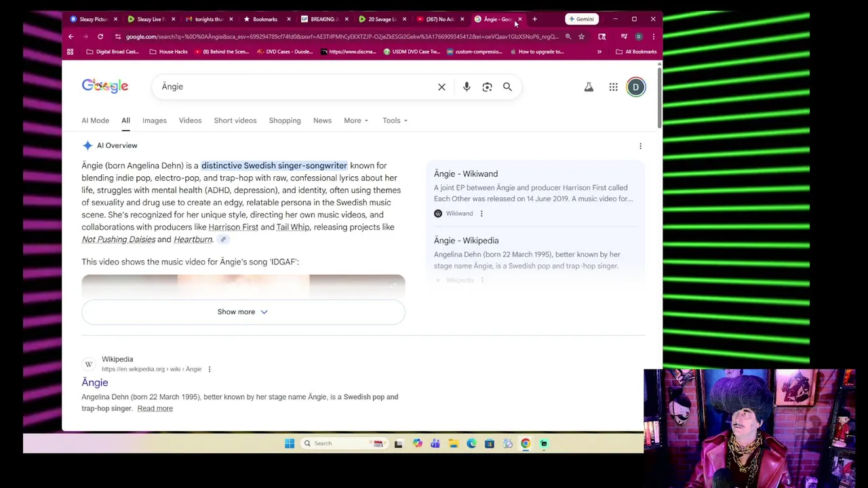Viewport: 868px width, 488px height.
Task: Bookmark this page with star icon
Action: pos(581,37)
